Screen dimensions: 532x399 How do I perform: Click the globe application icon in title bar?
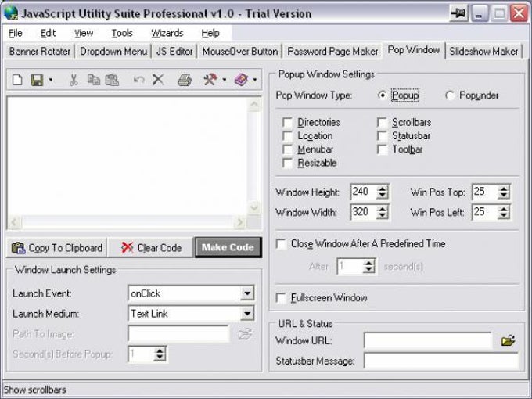11,13
